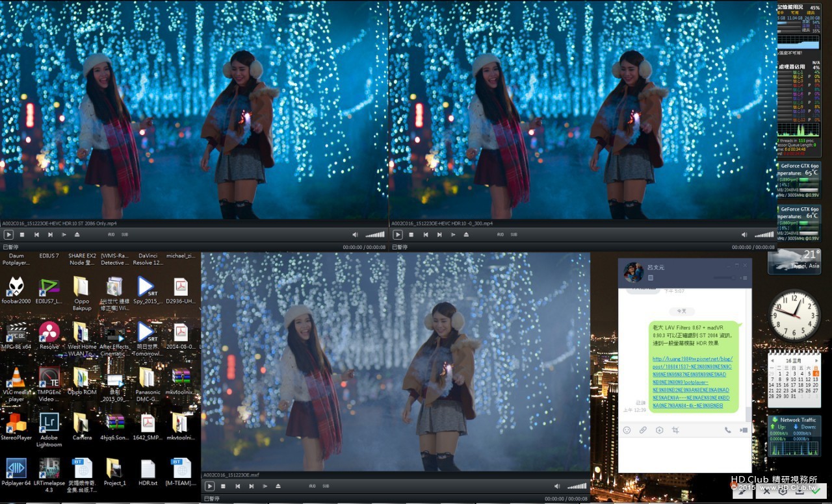Click crop screenshot icon in chat toolbar

[675, 430]
